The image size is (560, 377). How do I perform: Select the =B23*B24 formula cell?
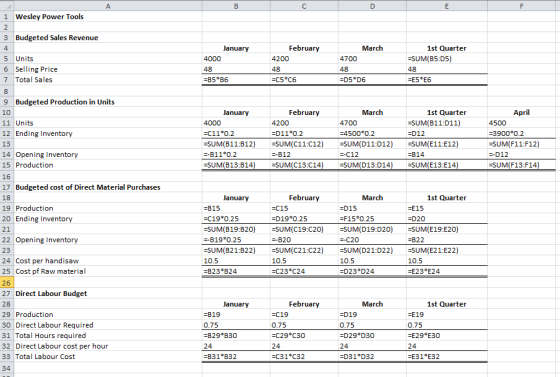coord(236,271)
